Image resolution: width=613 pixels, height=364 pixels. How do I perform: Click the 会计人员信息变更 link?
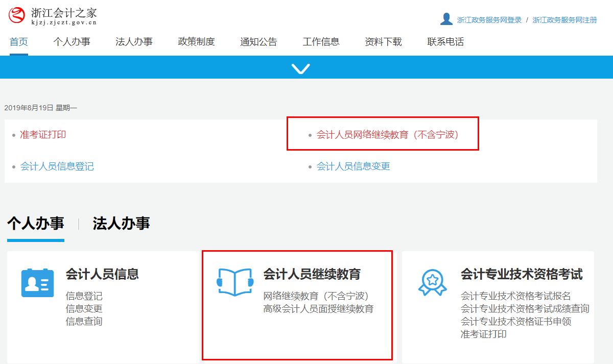(353, 166)
